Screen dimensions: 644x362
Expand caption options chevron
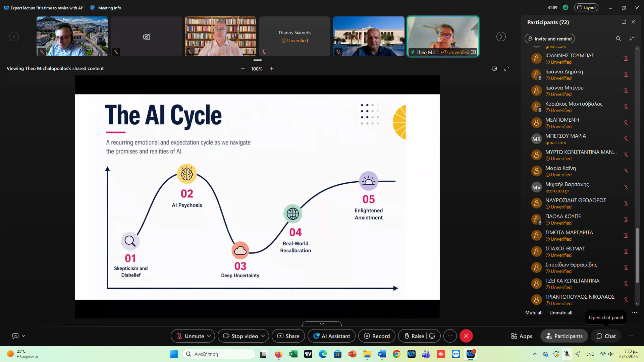23,336
